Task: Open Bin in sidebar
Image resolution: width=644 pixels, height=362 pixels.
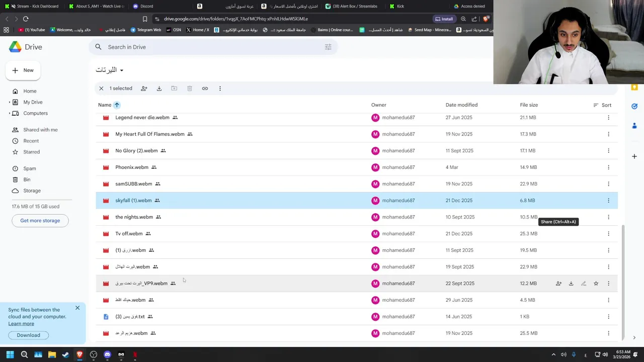Action: coord(27,179)
